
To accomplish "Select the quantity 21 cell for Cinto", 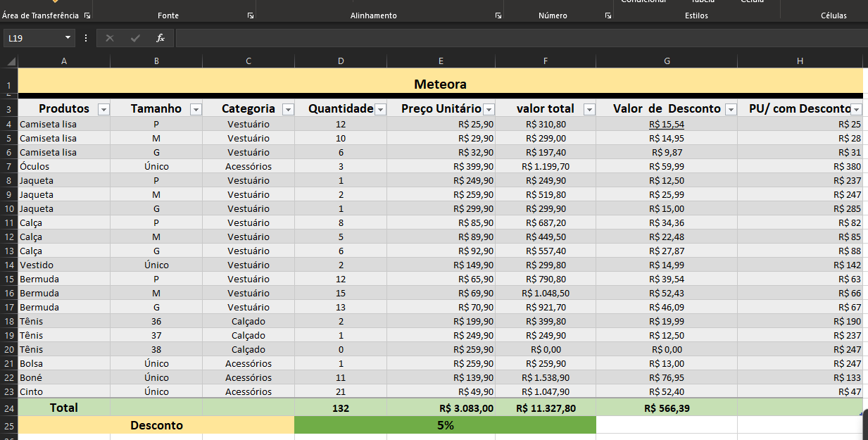I will click(x=341, y=391).
